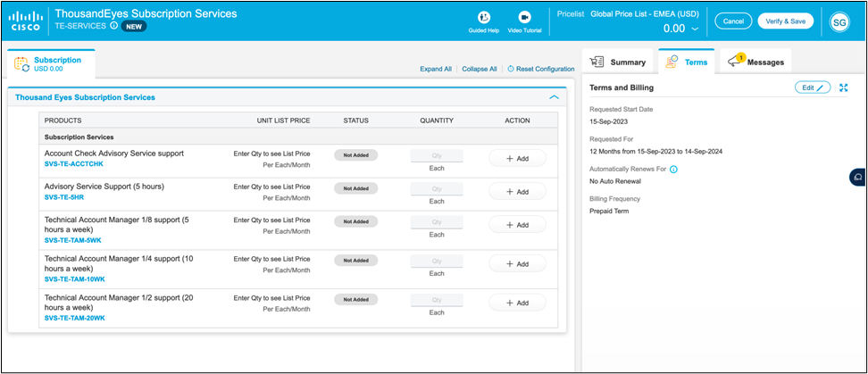Viewport: 868px width, 374px height.
Task: Add Technical Account Manager 1/2 support
Action: [517, 303]
